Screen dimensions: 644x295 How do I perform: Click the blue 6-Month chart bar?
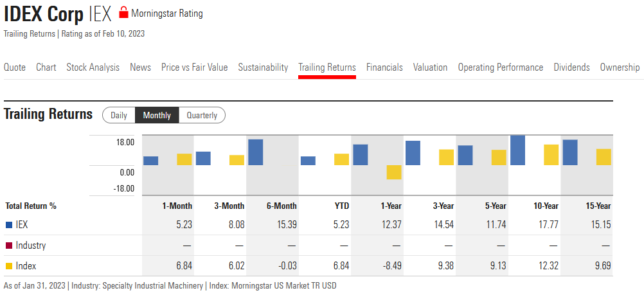[x=255, y=152]
